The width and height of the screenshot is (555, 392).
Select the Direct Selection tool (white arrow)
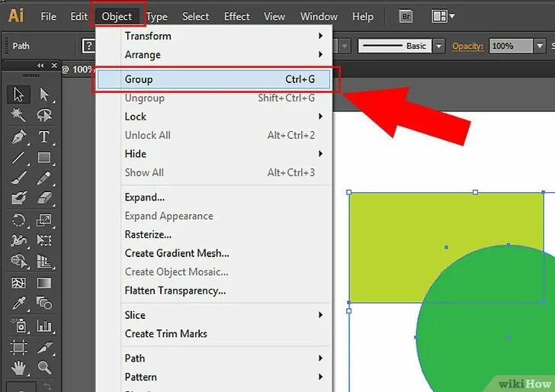click(44, 95)
